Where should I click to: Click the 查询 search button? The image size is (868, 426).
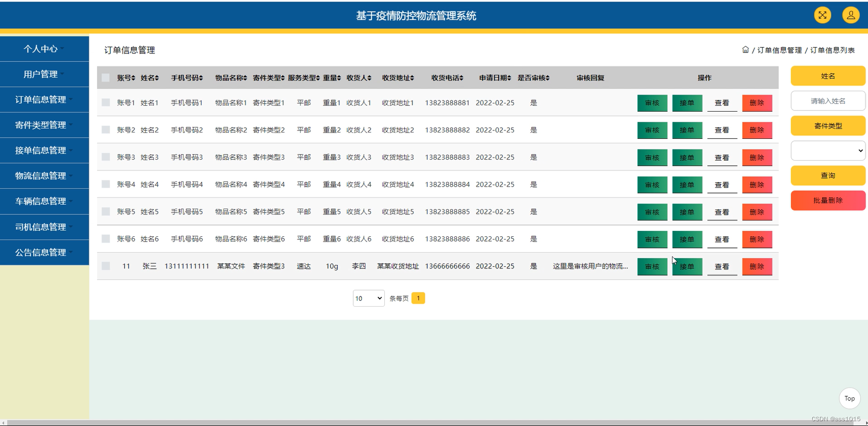[828, 175]
